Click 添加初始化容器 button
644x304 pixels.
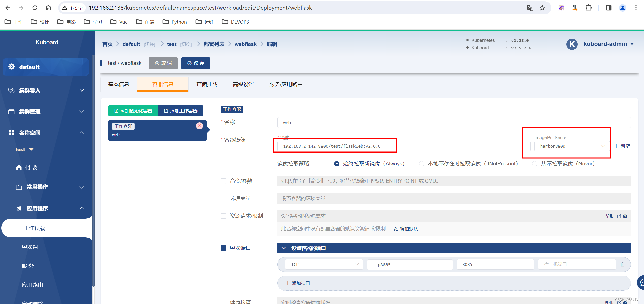pos(133,111)
